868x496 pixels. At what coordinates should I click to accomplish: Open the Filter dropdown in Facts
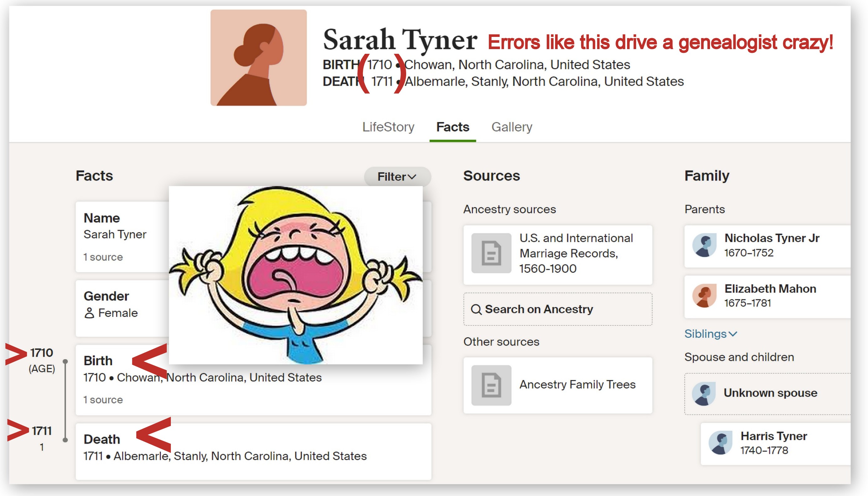pos(397,176)
